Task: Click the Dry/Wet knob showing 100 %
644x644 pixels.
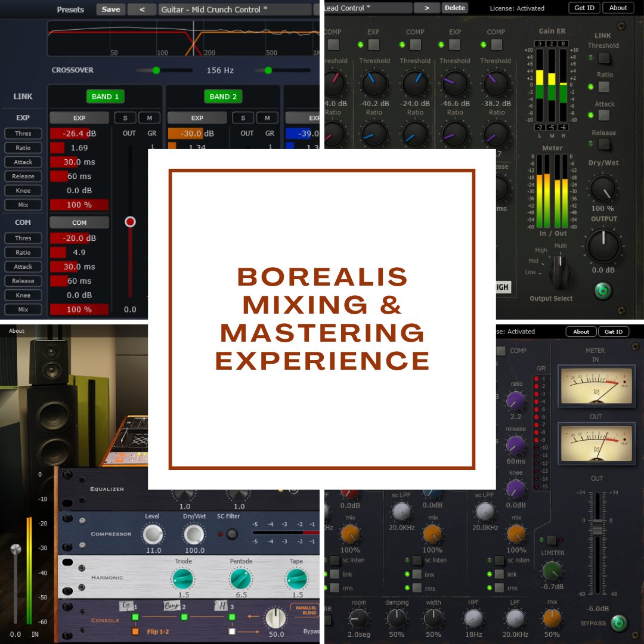Action: [x=602, y=188]
